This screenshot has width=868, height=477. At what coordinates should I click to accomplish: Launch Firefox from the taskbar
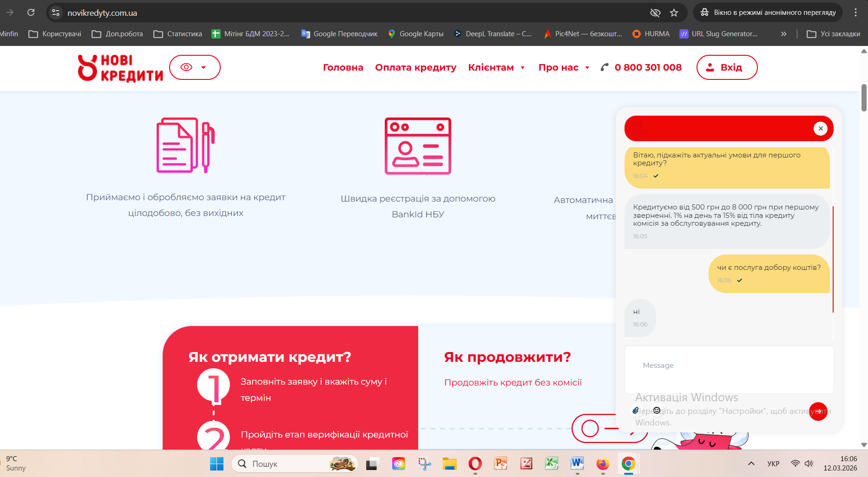[603, 464]
